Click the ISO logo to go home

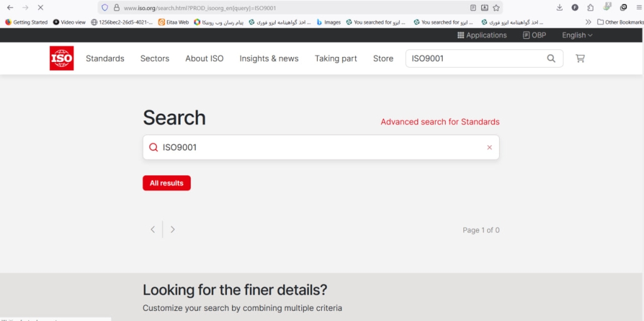point(61,58)
